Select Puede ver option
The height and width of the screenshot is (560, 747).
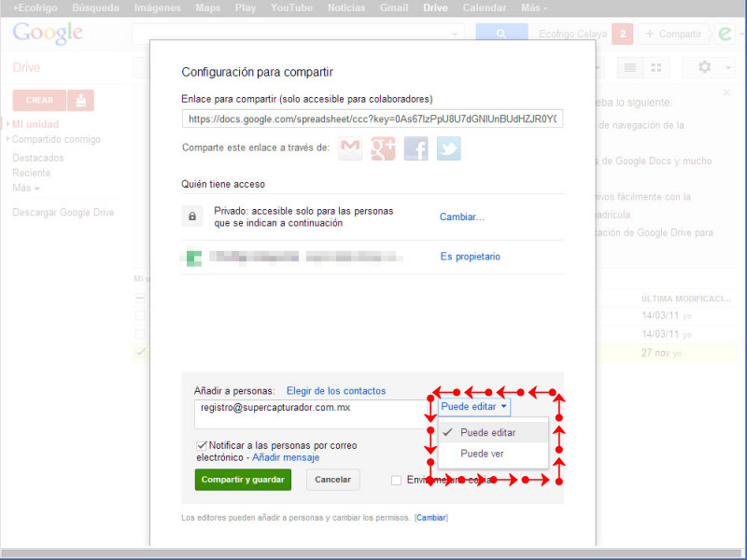click(493, 454)
